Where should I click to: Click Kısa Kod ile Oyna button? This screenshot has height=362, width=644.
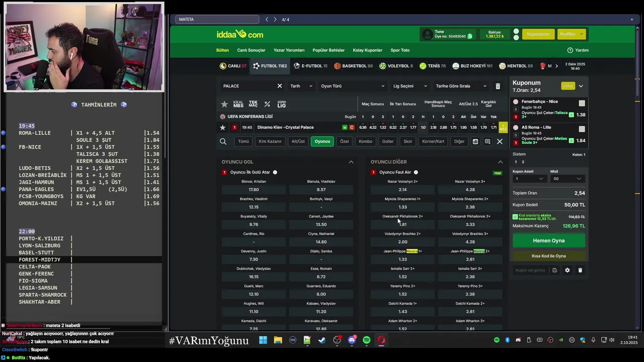tap(549, 256)
